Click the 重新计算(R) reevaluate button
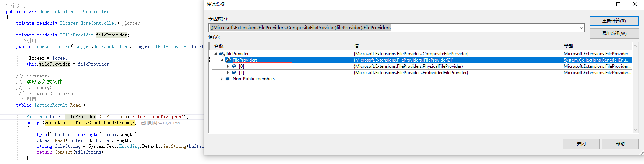This screenshot has height=164, width=644. tap(614, 21)
